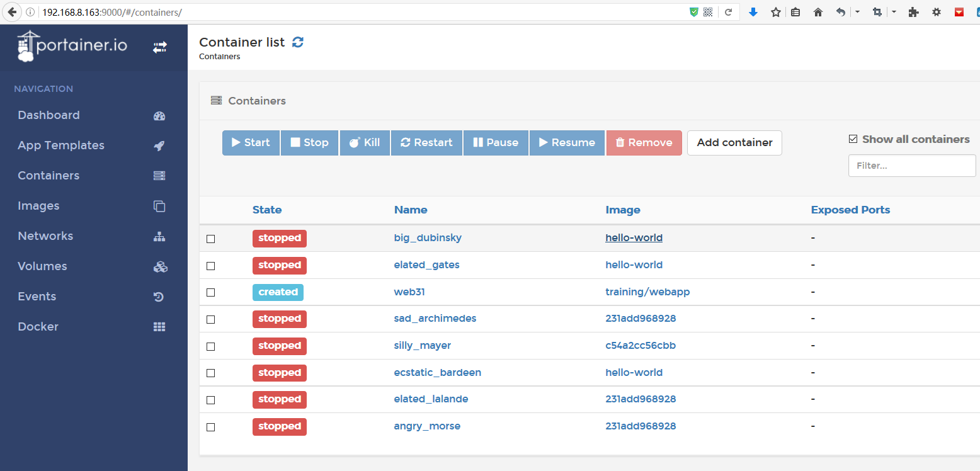Click the Dashboard gauge icon
980x471 pixels.
[x=159, y=116]
